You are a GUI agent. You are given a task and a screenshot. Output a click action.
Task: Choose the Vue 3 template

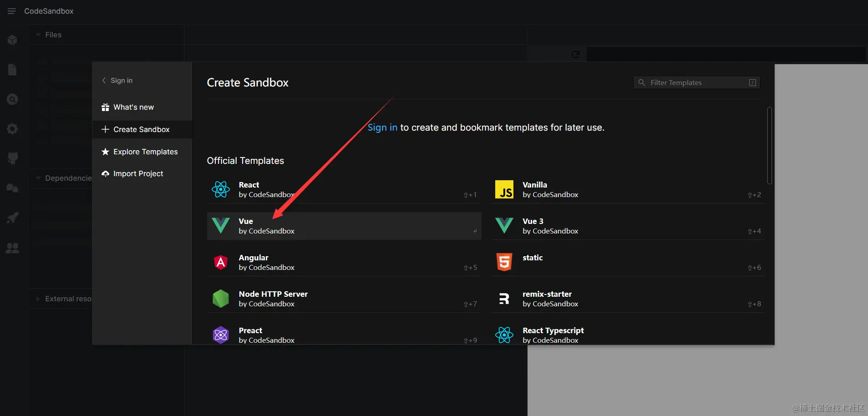tap(628, 226)
